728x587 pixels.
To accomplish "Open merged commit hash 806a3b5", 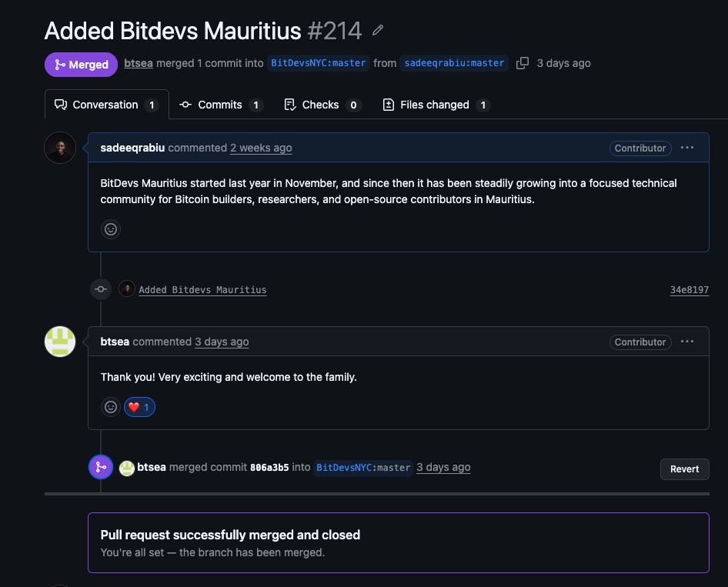I will (x=269, y=467).
